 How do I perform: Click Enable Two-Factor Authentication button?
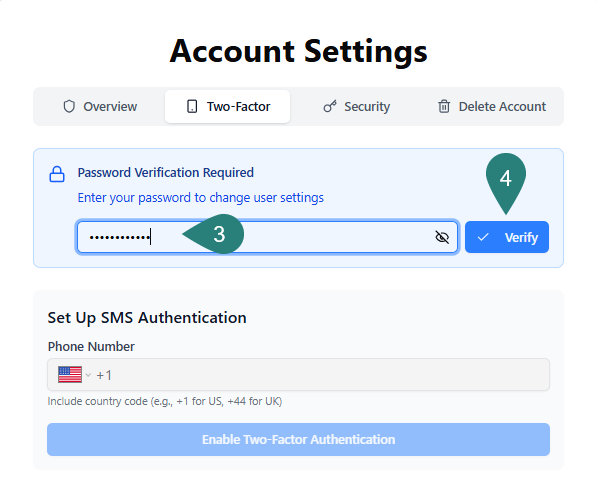(x=298, y=440)
